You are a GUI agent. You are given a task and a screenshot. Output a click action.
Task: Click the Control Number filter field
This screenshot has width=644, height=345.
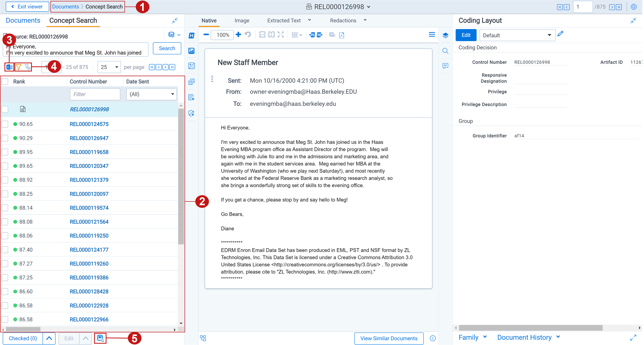[x=95, y=94]
